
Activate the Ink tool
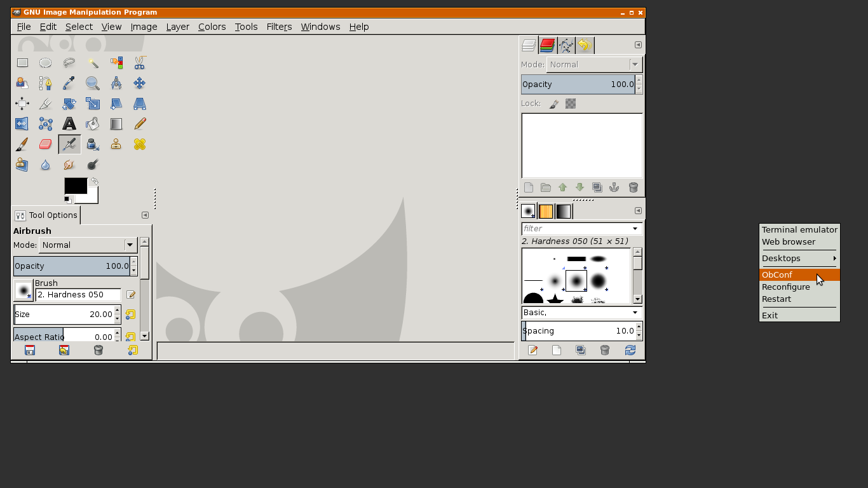coord(93,144)
